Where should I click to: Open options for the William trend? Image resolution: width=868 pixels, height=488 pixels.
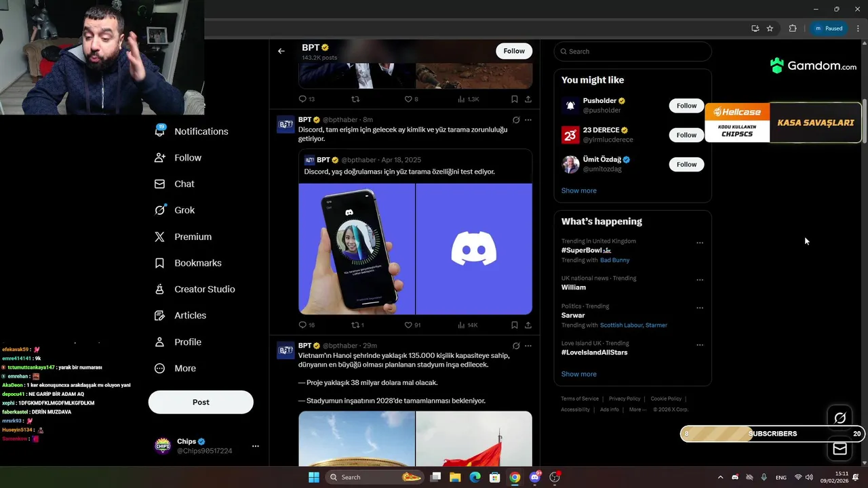pos(700,280)
